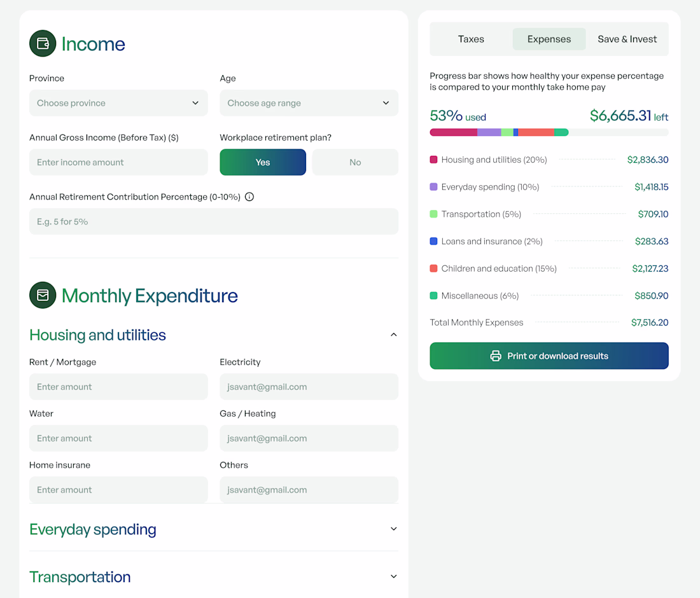This screenshot has width=700, height=598.
Task: Click the $1,418.15 everyday spending amount
Action: click(652, 186)
